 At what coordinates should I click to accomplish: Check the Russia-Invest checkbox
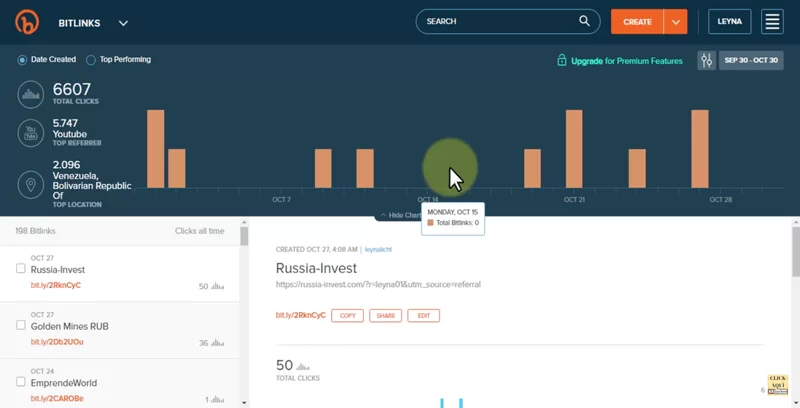tap(20, 268)
